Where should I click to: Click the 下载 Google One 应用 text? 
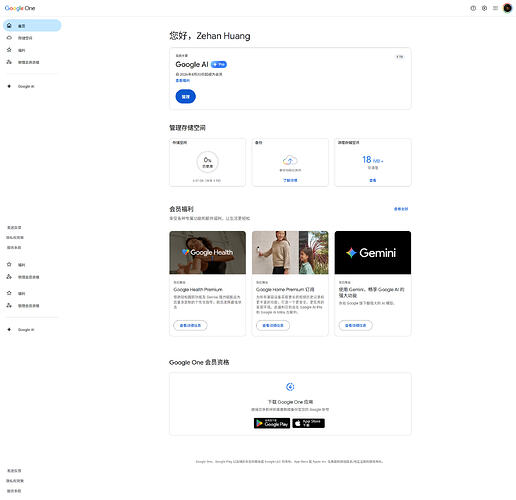290,402
